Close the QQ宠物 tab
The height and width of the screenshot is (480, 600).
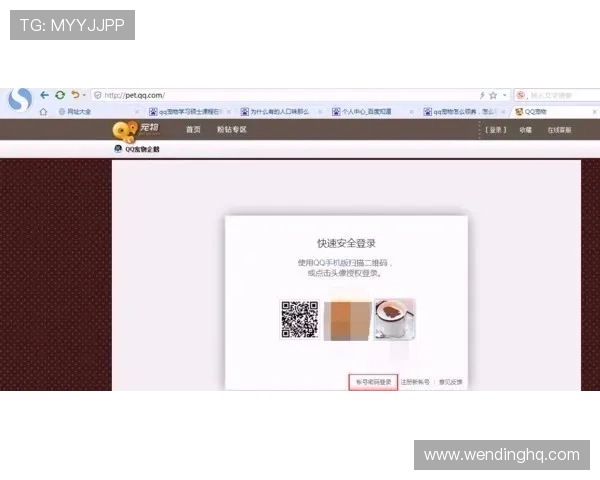[x=595, y=112]
